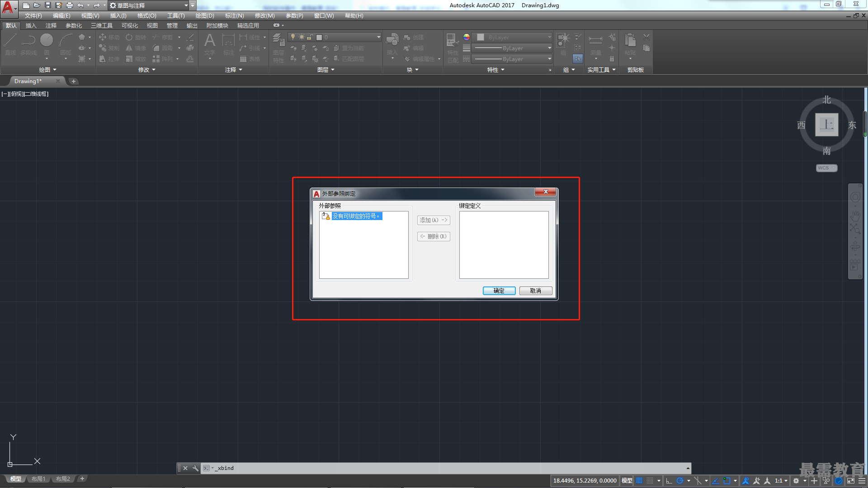Click the WCS button below the ViewCube

tap(826, 168)
